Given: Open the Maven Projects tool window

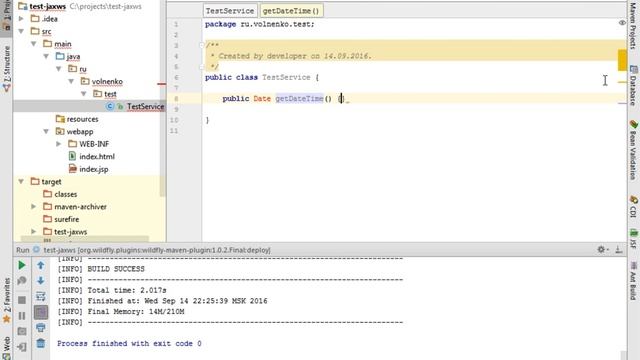Looking at the screenshot, I should pyautogui.click(x=633, y=25).
